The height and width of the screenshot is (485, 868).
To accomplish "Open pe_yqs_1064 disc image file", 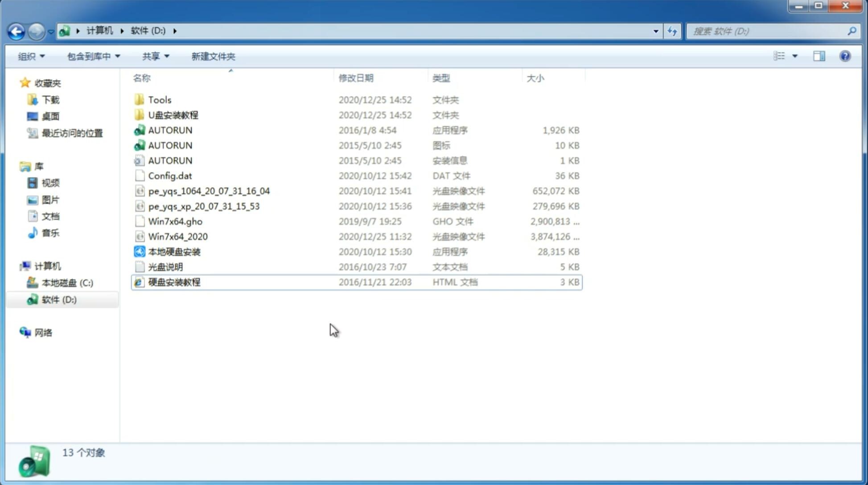I will coord(209,191).
